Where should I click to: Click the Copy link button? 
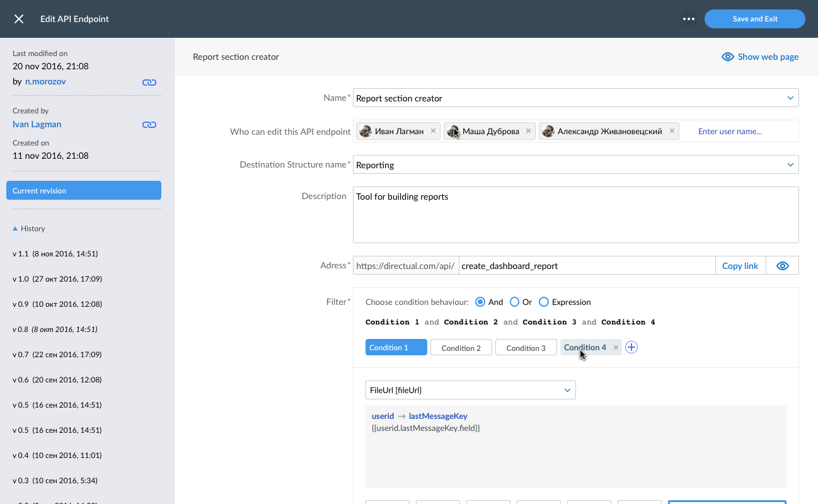coord(740,265)
